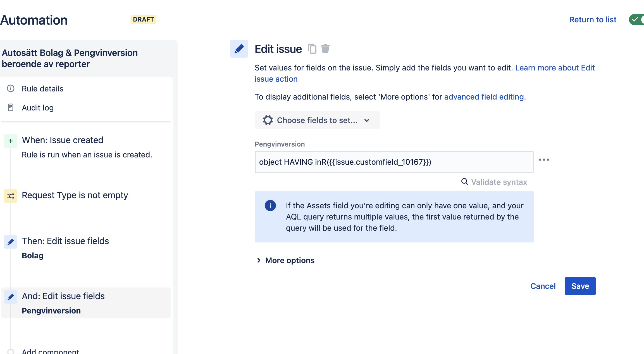Cancel the edit issue changes
The height and width of the screenshot is (354, 644).
pos(543,286)
